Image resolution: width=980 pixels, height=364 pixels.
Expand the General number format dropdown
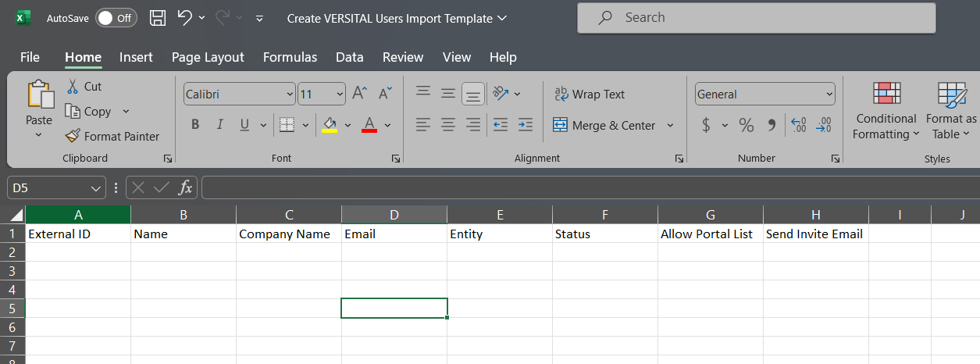pos(829,95)
